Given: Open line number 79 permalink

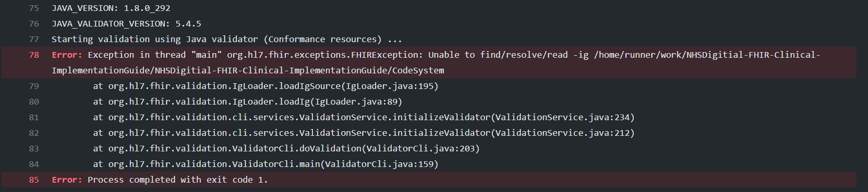Looking at the screenshot, I should coord(34,86).
